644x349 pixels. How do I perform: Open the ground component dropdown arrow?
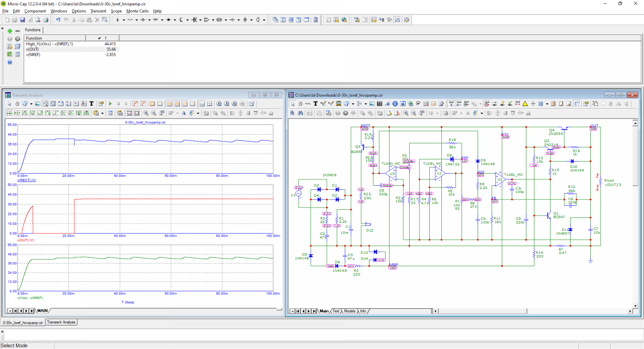click(x=123, y=20)
